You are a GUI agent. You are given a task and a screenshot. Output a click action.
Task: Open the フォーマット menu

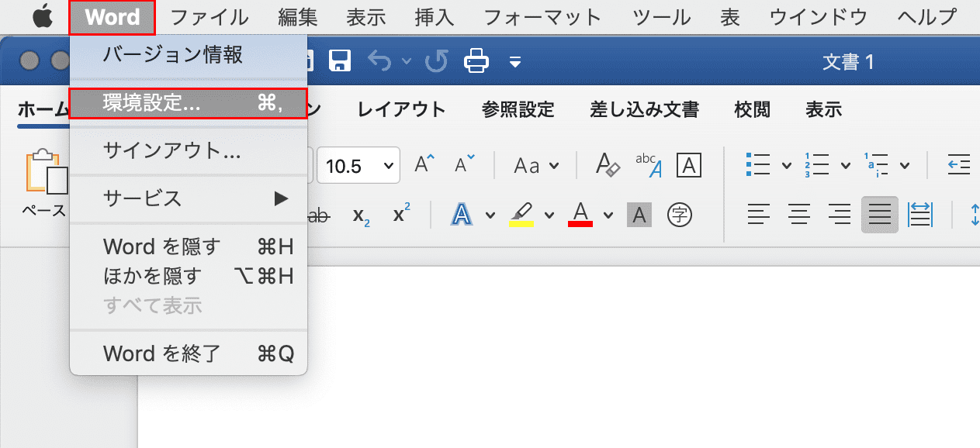point(542,17)
